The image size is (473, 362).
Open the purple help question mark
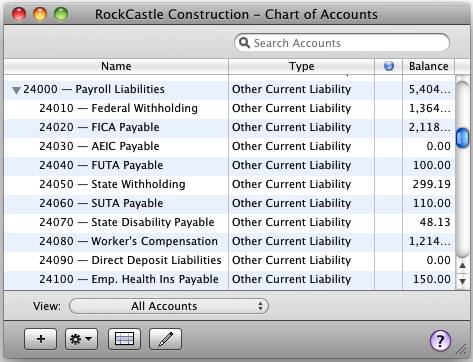tap(440, 340)
